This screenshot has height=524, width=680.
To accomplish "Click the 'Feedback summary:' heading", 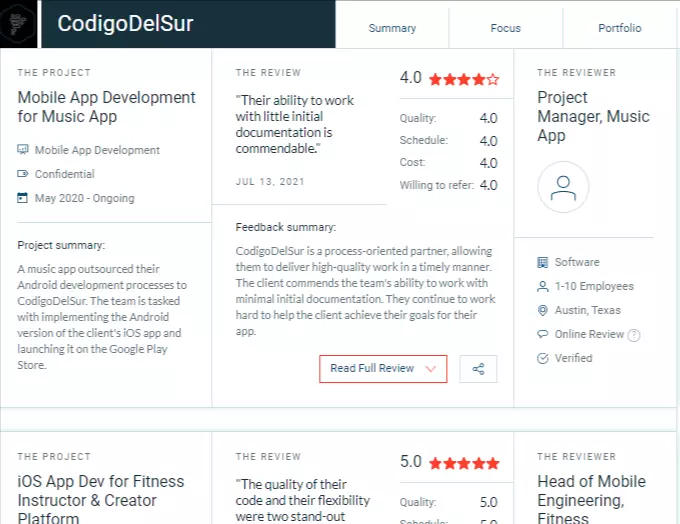I will coord(285,227).
